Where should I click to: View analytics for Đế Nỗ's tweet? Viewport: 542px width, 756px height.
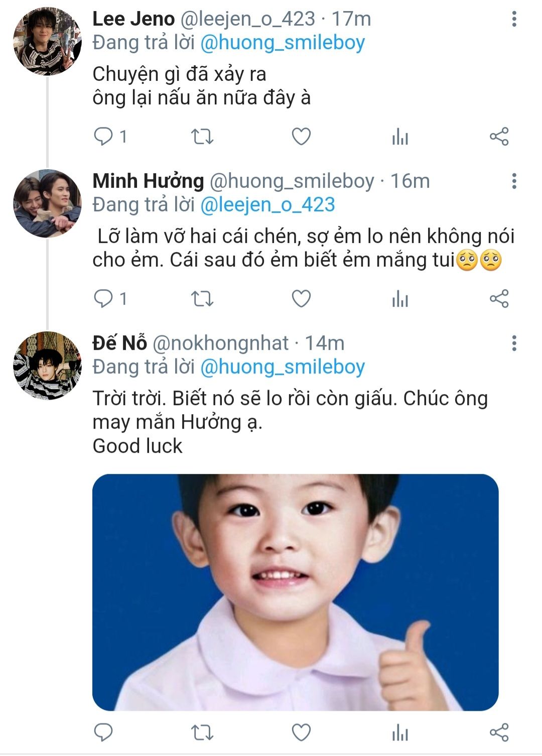[x=400, y=732]
